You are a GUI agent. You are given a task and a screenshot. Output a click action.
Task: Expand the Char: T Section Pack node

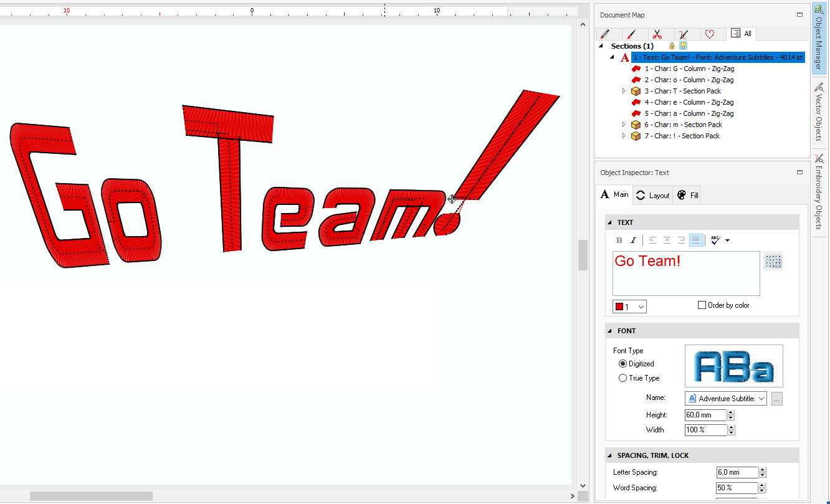(624, 91)
